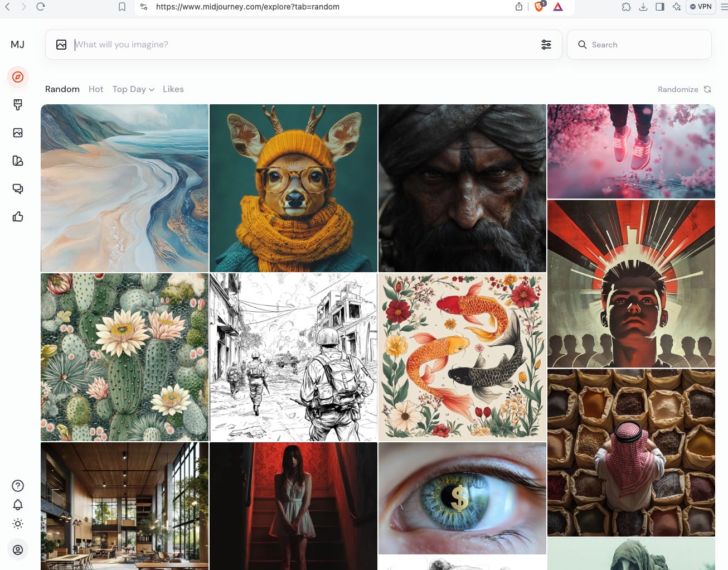Open the notifications bell icon
Image resolution: width=728 pixels, height=570 pixels.
coord(18,505)
